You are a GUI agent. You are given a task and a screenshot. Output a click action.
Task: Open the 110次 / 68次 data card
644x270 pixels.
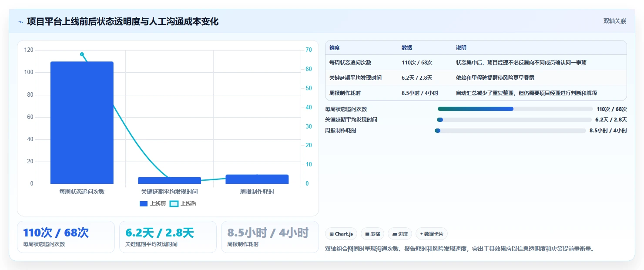click(66, 237)
